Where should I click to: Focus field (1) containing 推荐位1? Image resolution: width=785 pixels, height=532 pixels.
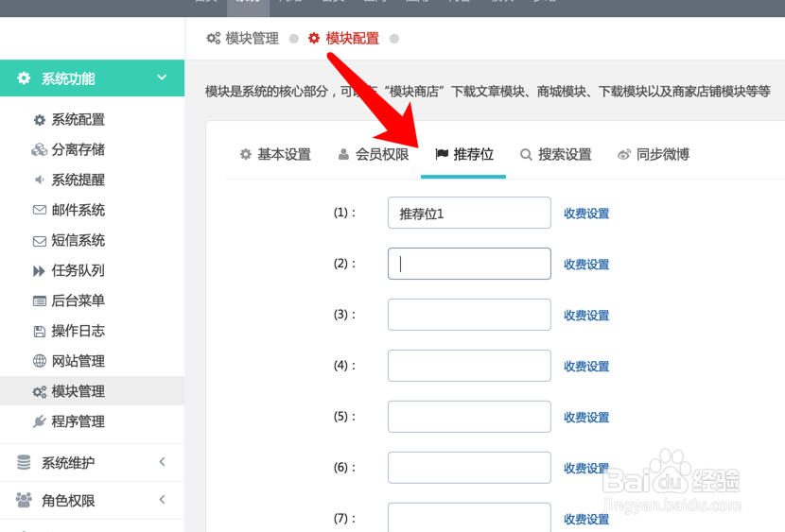pos(469,213)
